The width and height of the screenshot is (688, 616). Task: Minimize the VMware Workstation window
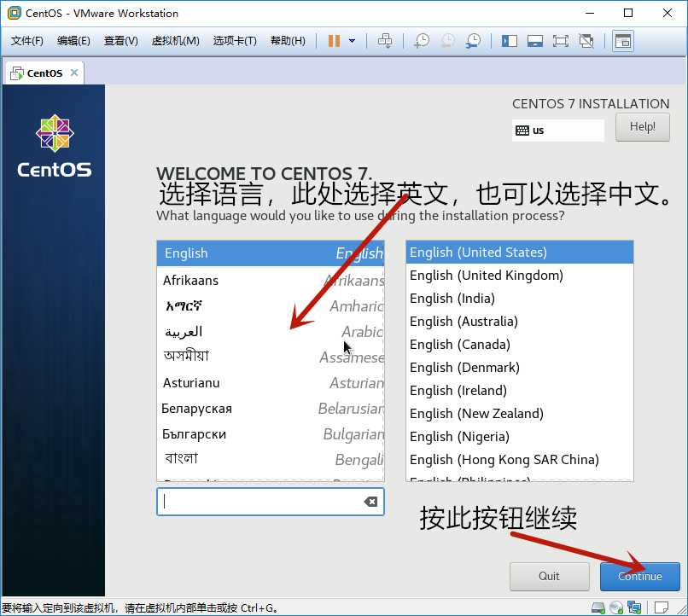(x=590, y=13)
